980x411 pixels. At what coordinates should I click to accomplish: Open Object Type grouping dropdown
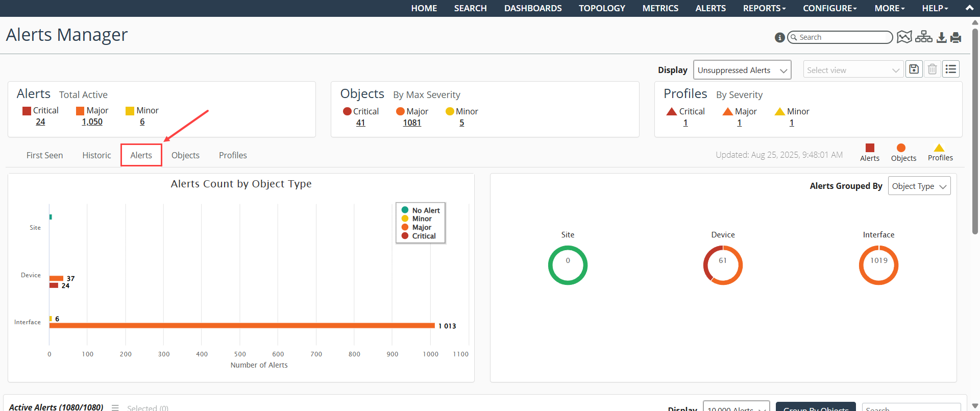click(x=919, y=186)
